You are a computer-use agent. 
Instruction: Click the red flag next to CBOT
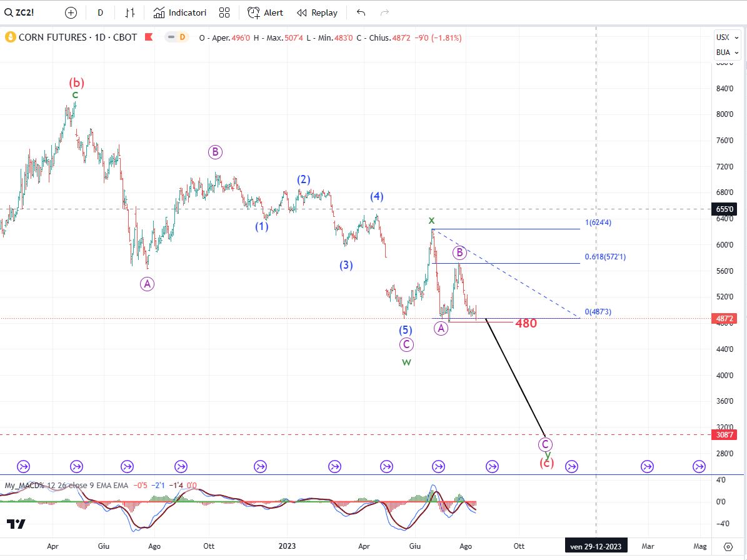pyautogui.click(x=149, y=37)
